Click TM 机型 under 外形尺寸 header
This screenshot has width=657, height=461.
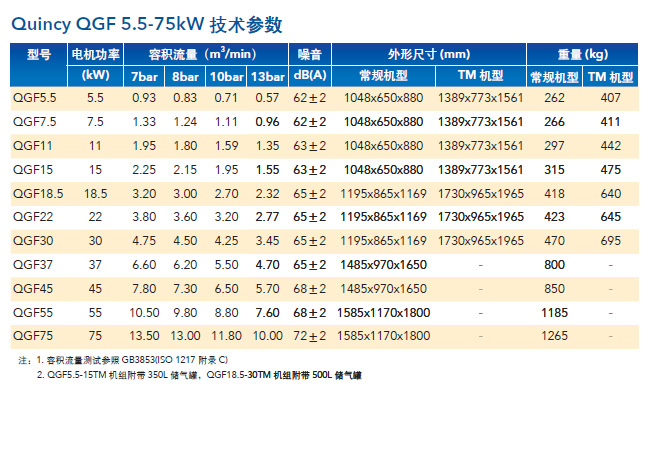[x=481, y=75]
